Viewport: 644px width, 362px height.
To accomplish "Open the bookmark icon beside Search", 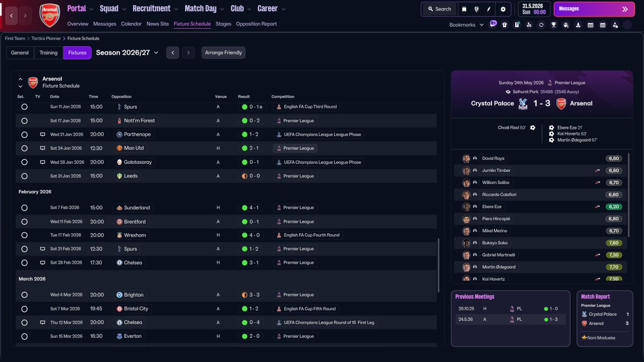I will point(464,9).
